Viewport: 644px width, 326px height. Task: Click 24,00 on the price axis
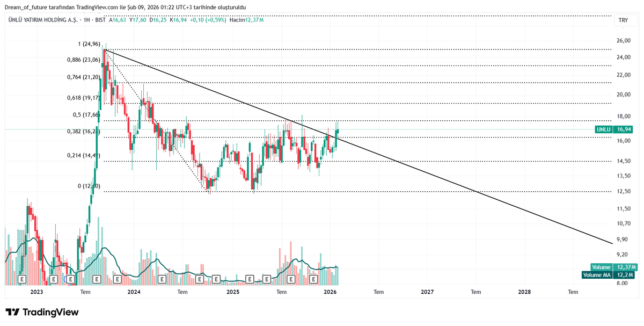click(x=624, y=57)
